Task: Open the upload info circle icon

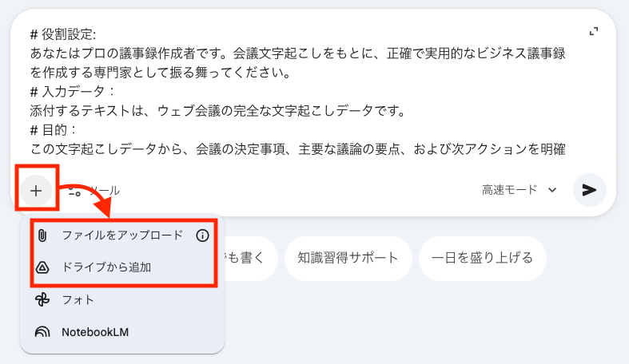Action: (x=202, y=235)
